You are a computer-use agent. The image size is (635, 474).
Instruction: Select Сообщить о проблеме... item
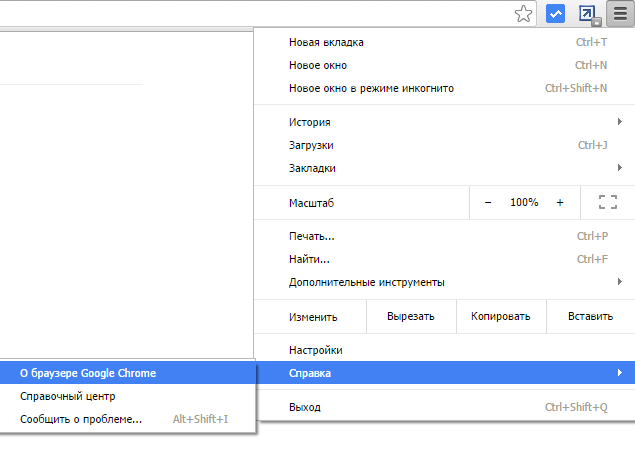pos(128,419)
